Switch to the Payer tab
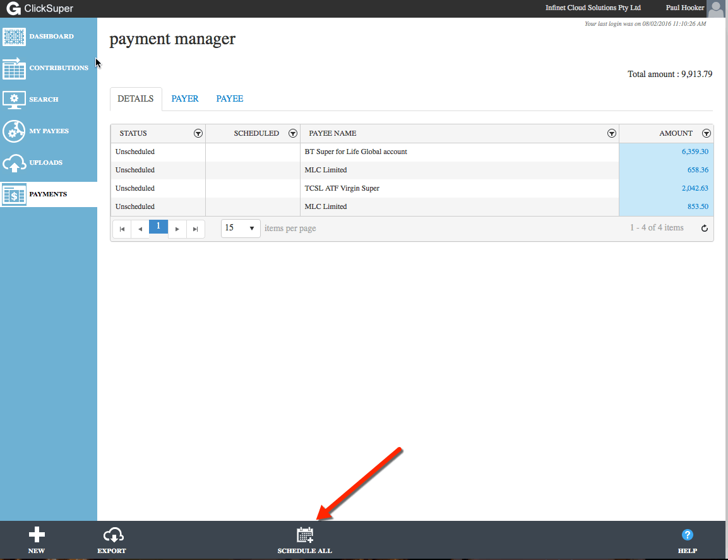This screenshot has width=728, height=560. pos(185,99)
